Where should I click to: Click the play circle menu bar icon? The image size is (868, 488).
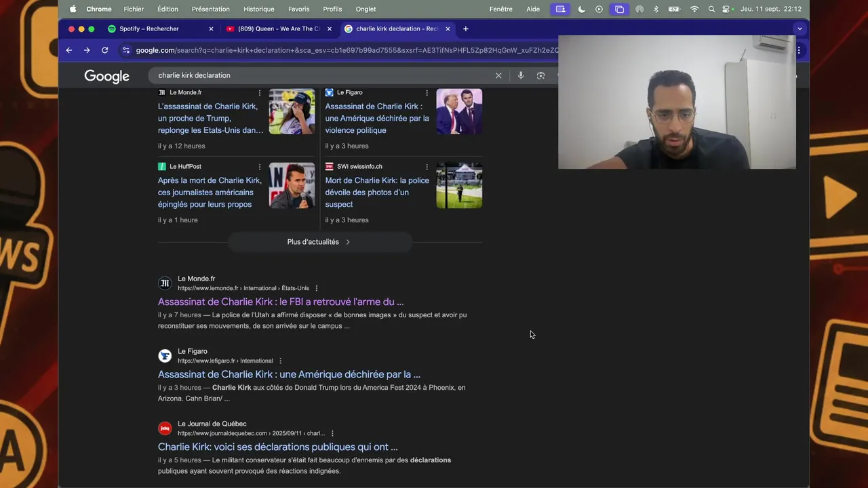click(x=599, y=9)
